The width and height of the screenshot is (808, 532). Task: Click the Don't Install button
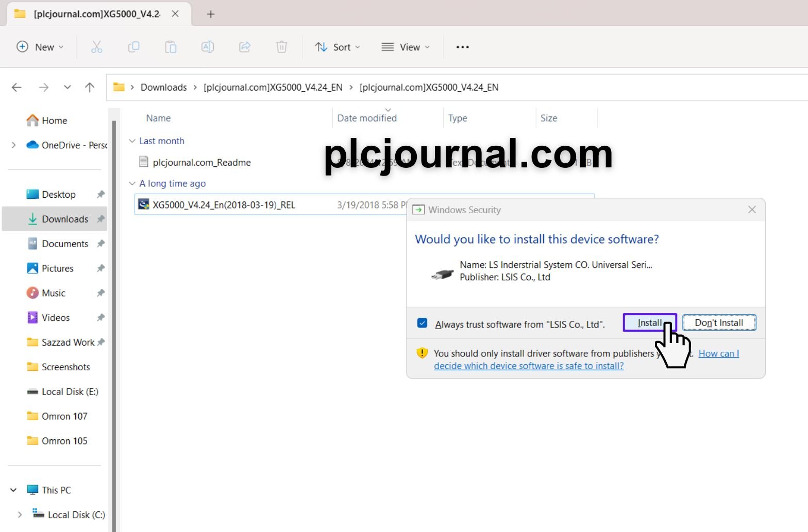click(719, 323)
